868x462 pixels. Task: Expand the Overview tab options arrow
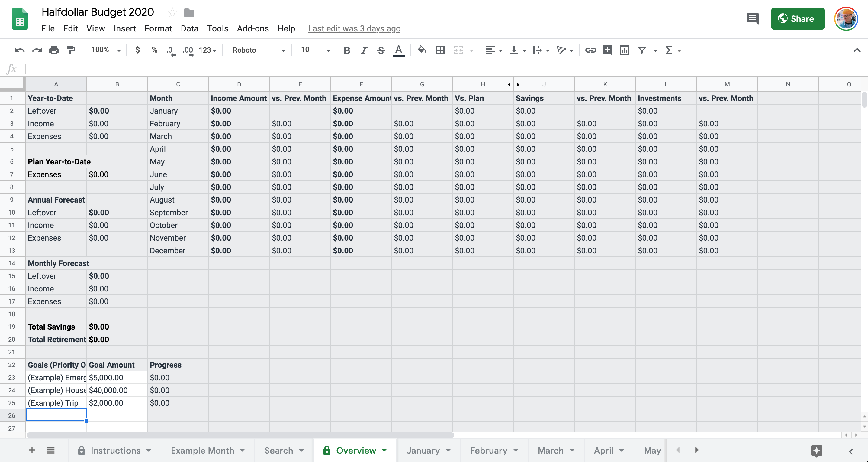pyautogui.click(x=384, y=451)
